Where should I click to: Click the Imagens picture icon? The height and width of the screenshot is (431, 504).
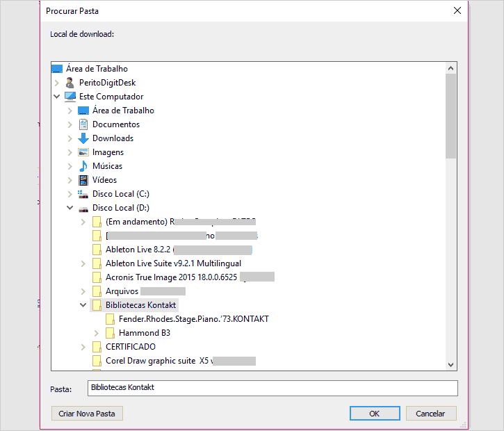(83, 152)
